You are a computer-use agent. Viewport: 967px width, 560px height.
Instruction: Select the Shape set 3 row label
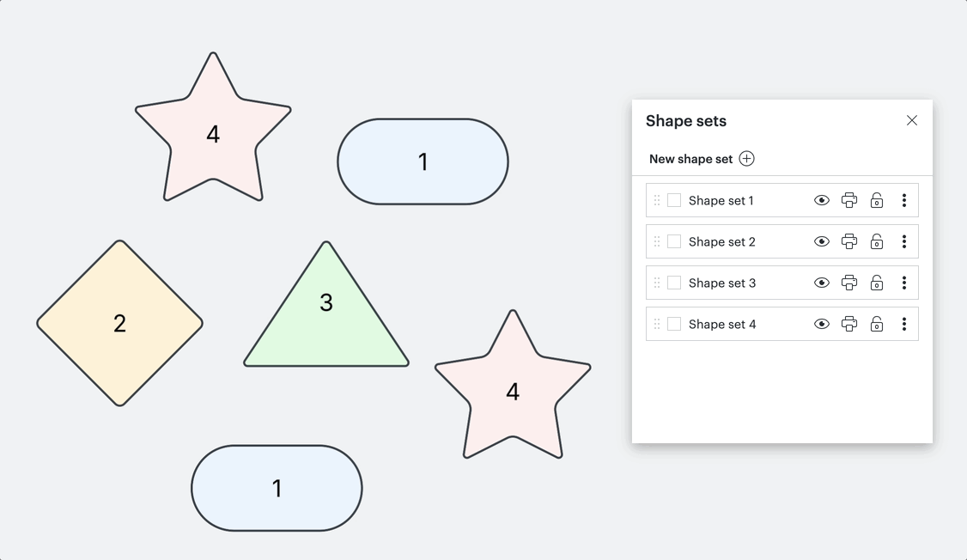[x=722, y=283]
